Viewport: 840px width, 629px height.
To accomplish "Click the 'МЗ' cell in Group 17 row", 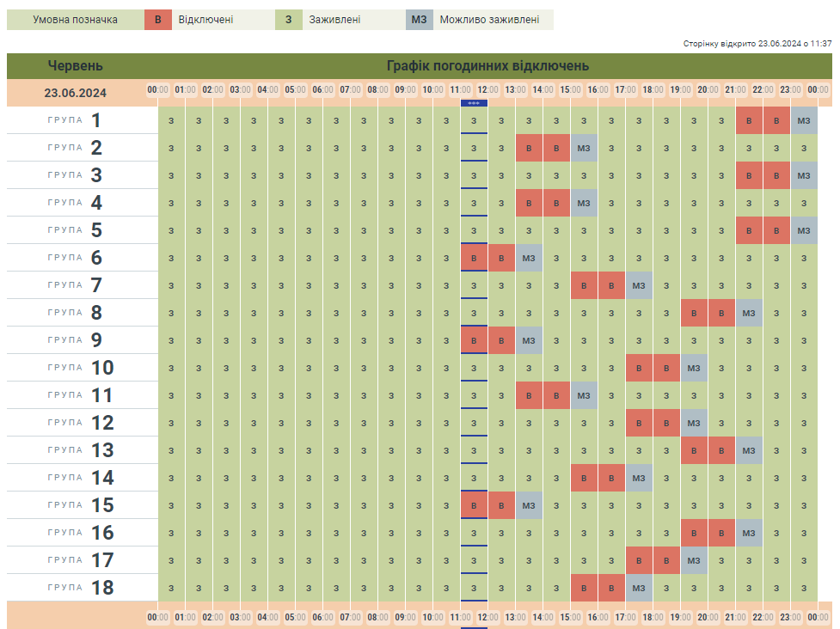I will click(694, 560).
